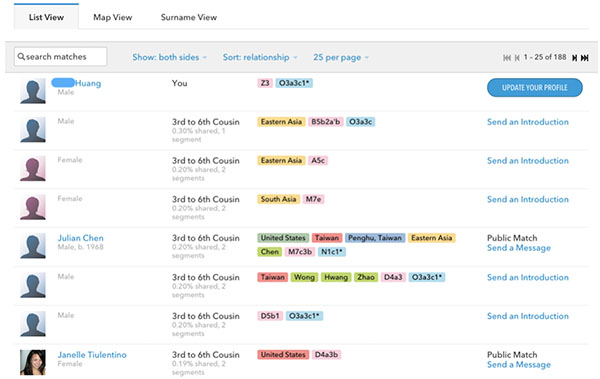Click in the search matches field
This screenshot has width=600, height=379.
coord(60,57)
